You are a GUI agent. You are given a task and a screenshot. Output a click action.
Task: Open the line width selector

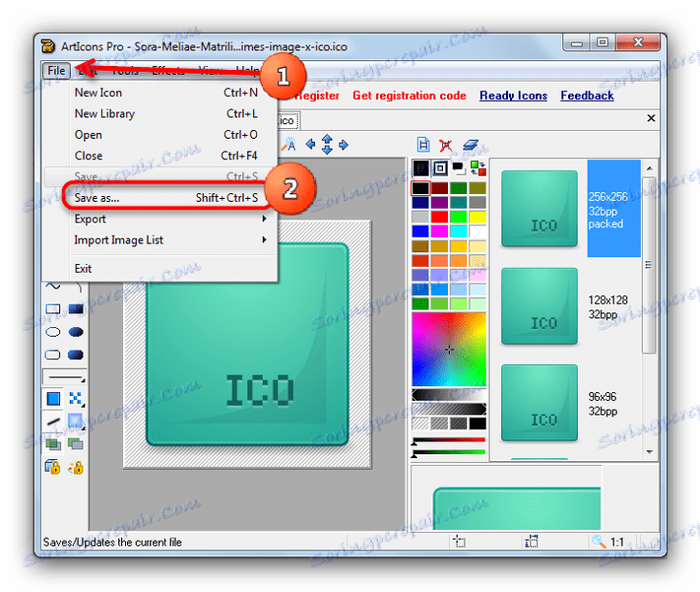click(65, 377)
